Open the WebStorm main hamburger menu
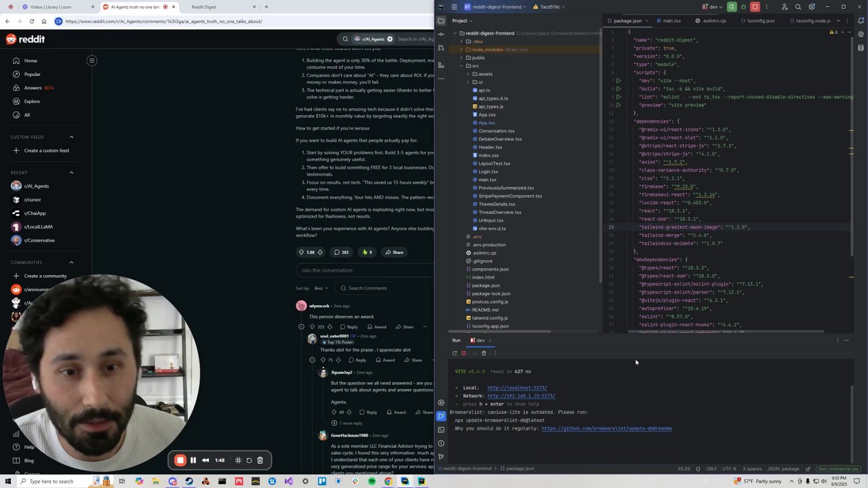Screen dimensions: 868x488 454,7
